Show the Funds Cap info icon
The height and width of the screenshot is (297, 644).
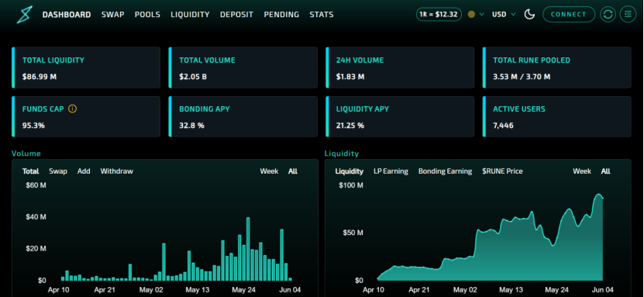[72, 109]
